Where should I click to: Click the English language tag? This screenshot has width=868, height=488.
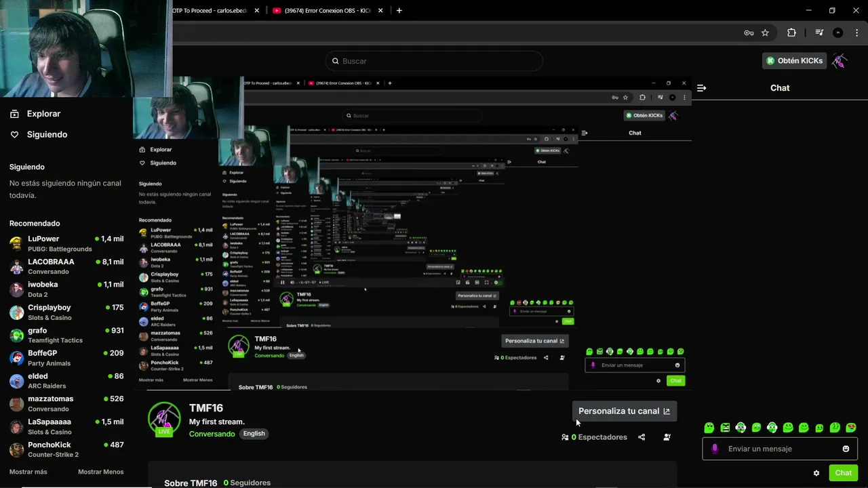[x=254, y=434]
